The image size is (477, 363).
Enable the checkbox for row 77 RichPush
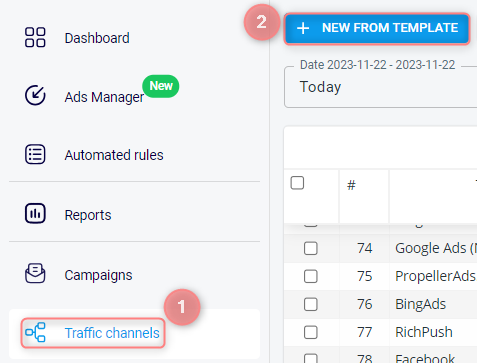(x=311, y=332)
